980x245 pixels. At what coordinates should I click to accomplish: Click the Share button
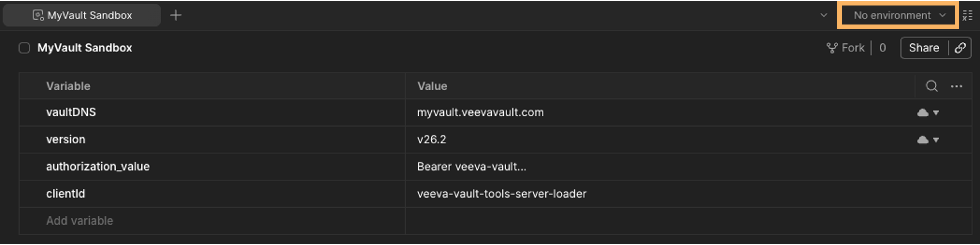tap(924, 48)
